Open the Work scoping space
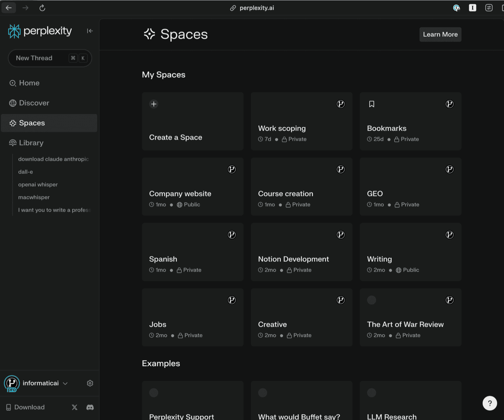504x420 pixels. (x=302, y=121)
